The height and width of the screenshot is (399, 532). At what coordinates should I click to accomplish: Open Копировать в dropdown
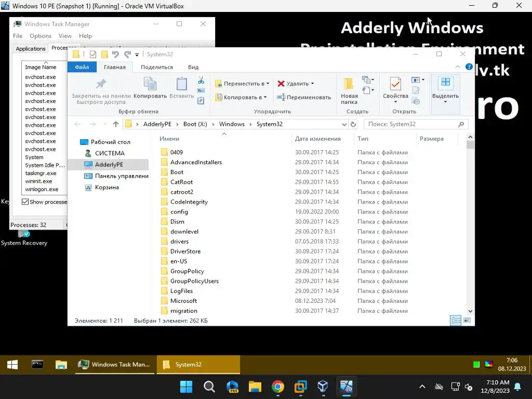click(x=241, y=97)
